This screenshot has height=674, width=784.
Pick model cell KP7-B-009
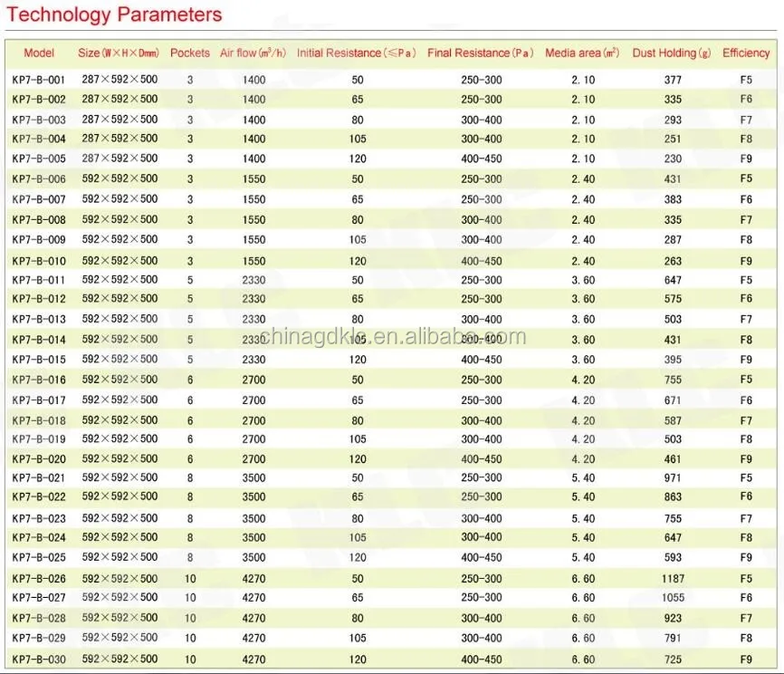click(x=39, y=240)
